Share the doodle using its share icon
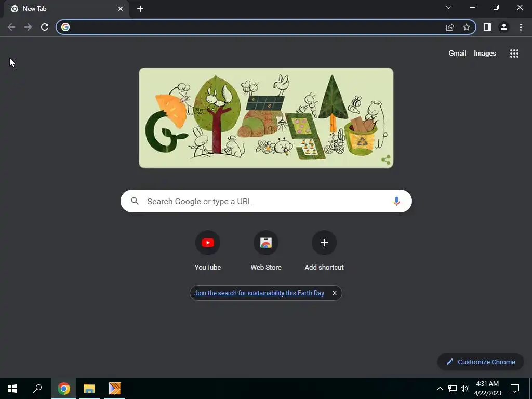The width and height of the screenshot is (532, 399). coord(386,160)
